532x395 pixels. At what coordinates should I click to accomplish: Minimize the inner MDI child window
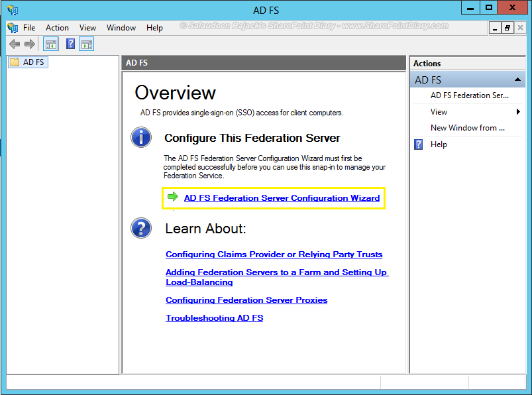(495, 28)
